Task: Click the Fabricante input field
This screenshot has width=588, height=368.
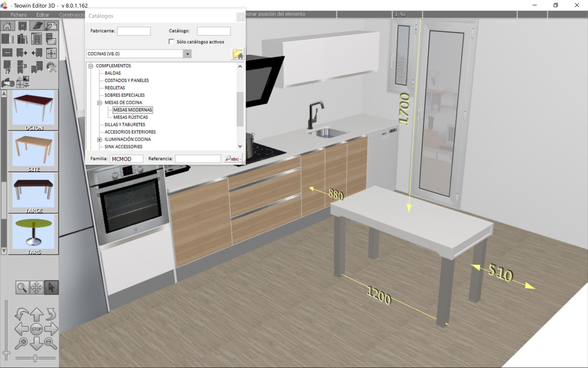Action: pyautogui.click(x=134, y=31)
